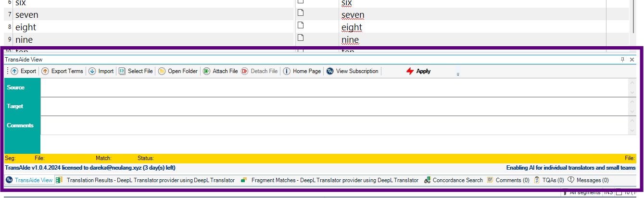644x198 pixels.
Task: Click Select File in the toolbar
Action: point(136,71)
